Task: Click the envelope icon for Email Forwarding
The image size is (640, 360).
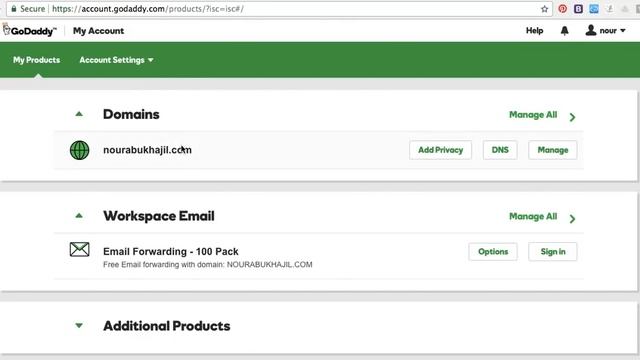Action: [80, 249]
